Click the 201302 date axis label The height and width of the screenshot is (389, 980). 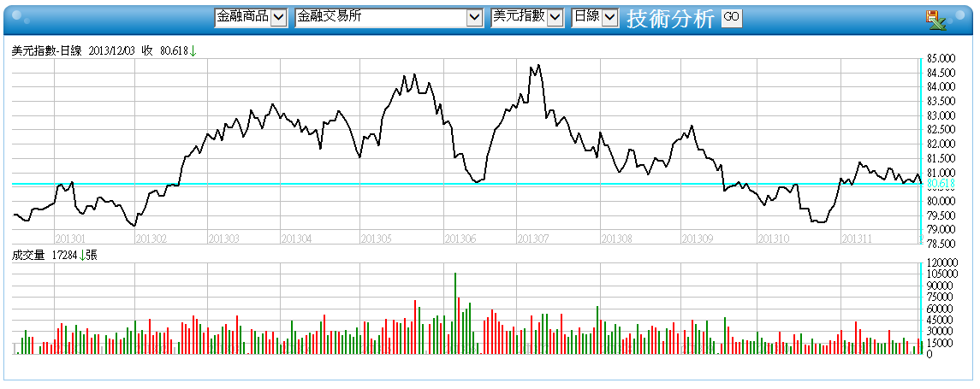coord(151,239)
